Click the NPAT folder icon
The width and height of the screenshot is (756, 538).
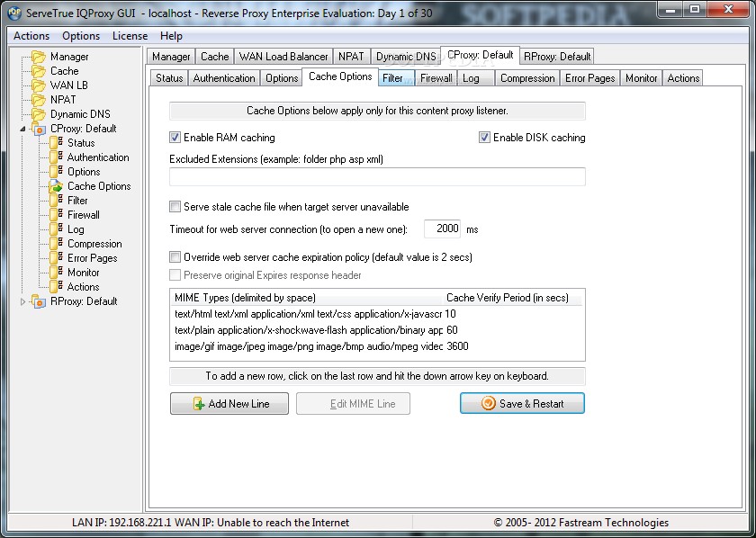[39, 100]
